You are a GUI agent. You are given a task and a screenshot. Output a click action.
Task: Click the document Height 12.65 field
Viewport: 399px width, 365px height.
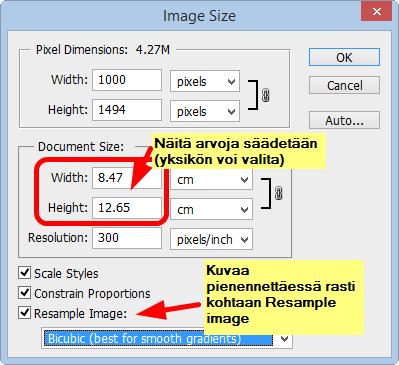127,208
